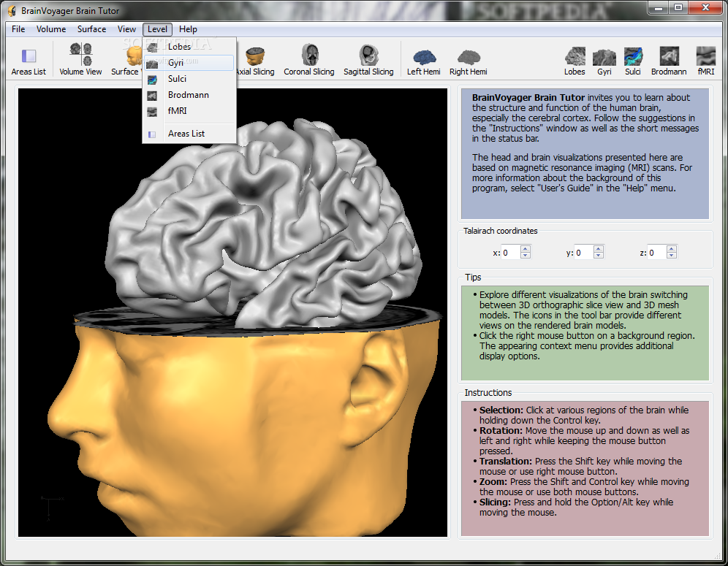Activate Coronal Slicing tool

pyautogui.click(x=308, y=61)
